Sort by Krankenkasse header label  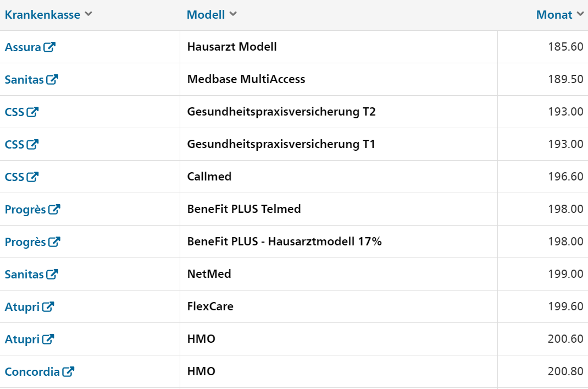[42, 15]
